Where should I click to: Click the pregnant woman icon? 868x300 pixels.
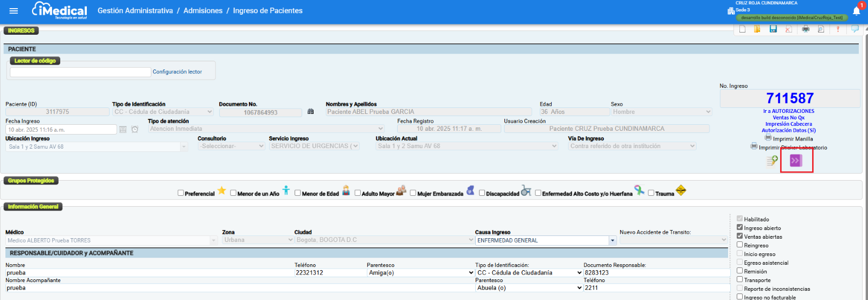(470, 190)
